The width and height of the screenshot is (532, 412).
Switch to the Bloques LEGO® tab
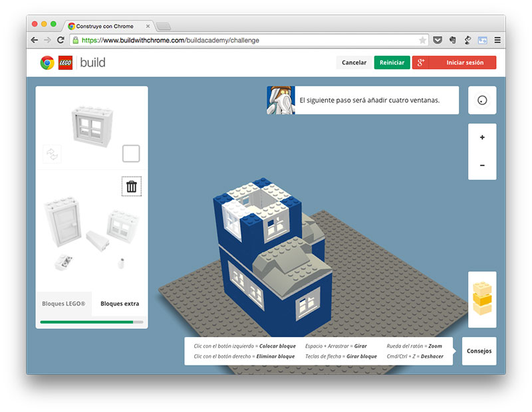pos(64,304)
